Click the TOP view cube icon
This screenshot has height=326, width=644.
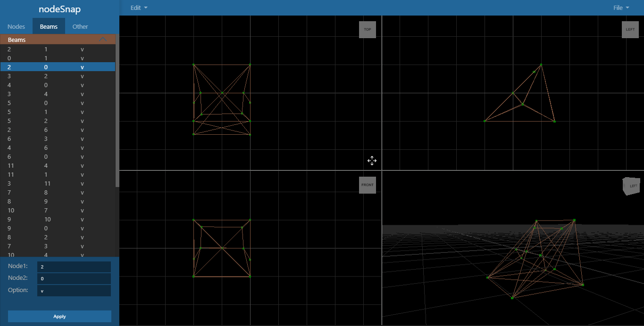pyautogui.click(x=367, y=30)
